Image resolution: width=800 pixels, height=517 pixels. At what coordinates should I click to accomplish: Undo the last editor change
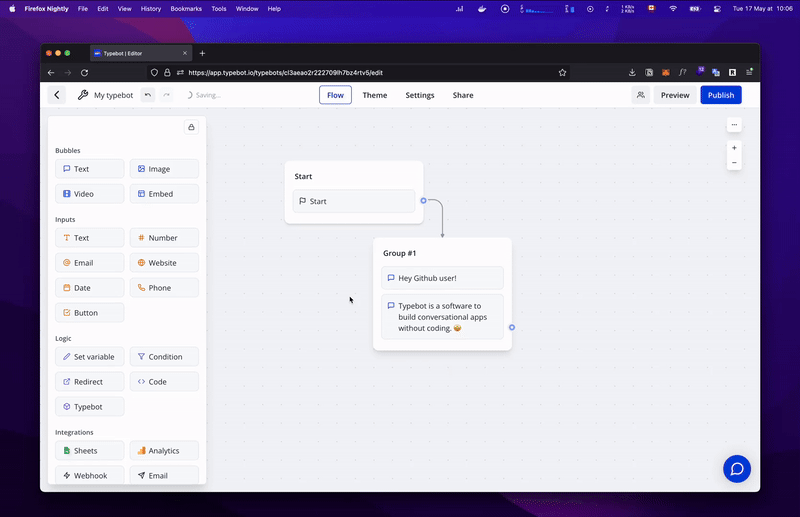[x=147, y=95]
